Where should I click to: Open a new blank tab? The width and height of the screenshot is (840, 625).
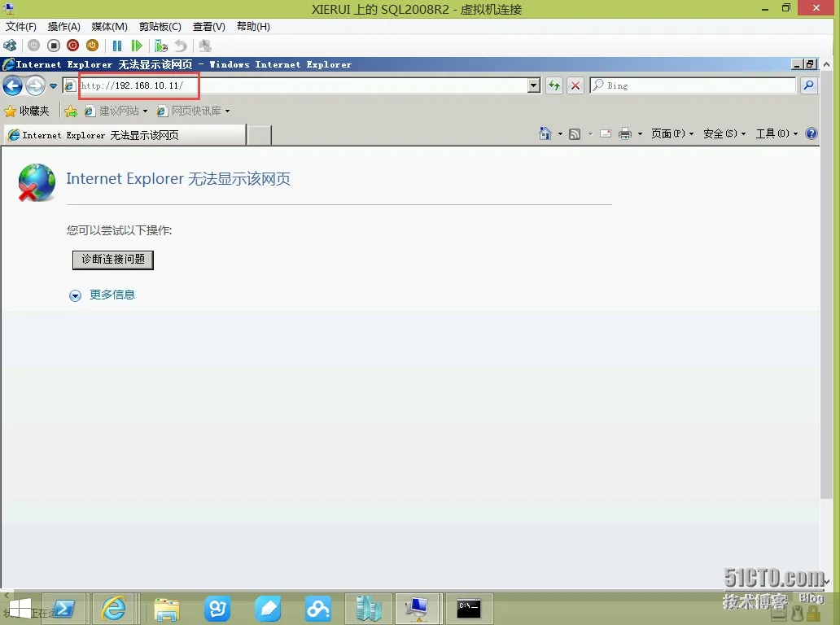260,135
